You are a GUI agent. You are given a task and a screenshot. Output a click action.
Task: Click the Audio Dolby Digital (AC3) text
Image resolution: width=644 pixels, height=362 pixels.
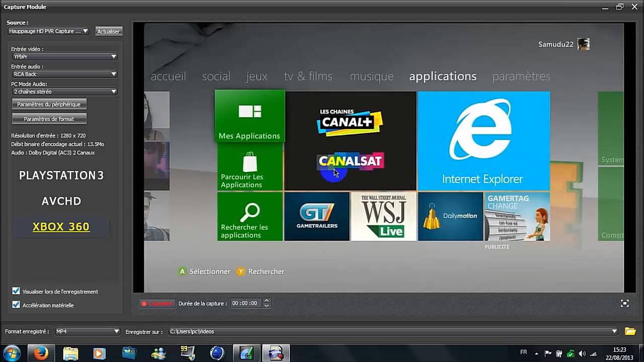(53, 152)
